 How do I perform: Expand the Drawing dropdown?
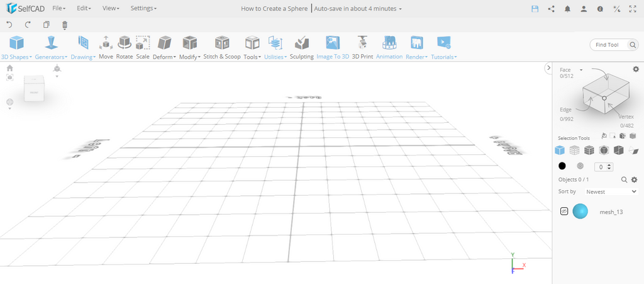point(84,57)
